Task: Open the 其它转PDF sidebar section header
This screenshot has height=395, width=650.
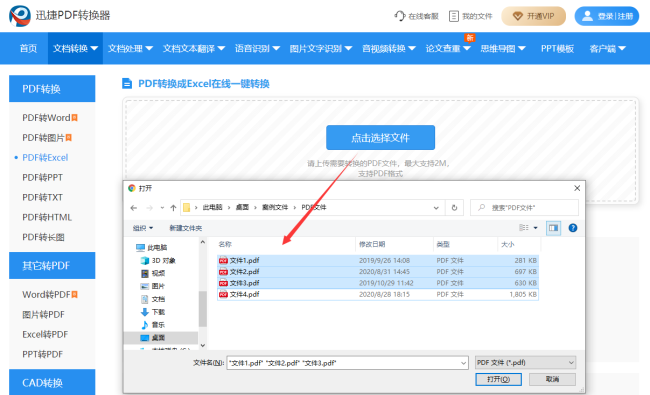Action: pyautogui.click(x=52, y=265)
